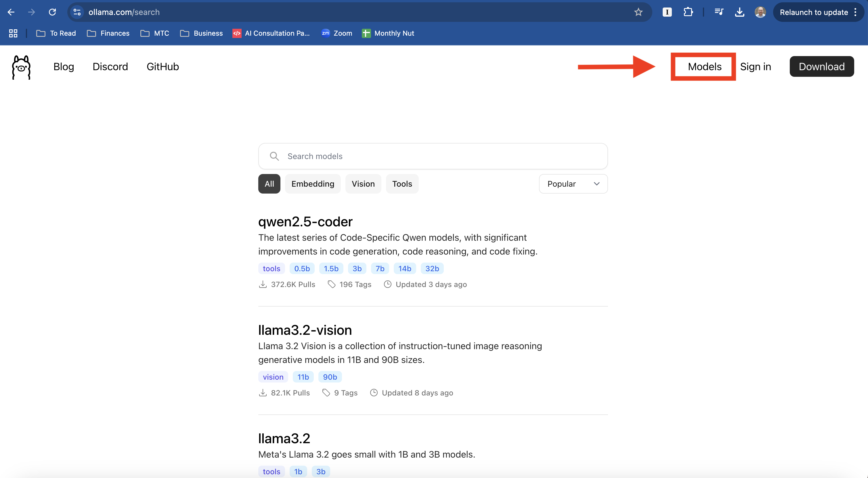
Task: Open the MTC bookmark folder
Action: pos(155,33)
